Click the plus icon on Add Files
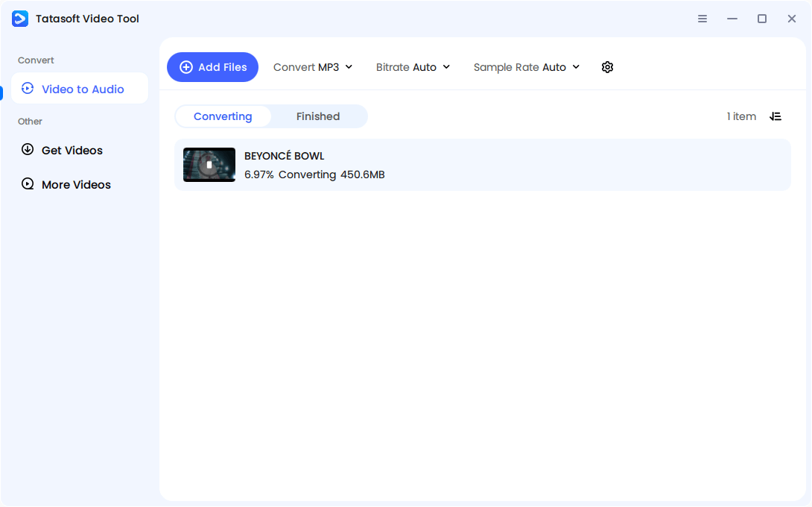The image size is (812, 507). (x=185, y=67)
